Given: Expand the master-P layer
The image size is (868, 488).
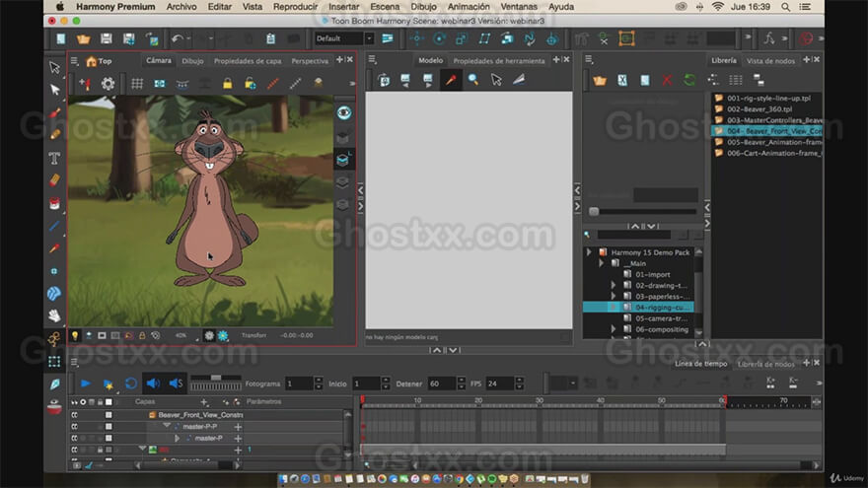Looking at the screenshot, I should click(x=178, y=438).
